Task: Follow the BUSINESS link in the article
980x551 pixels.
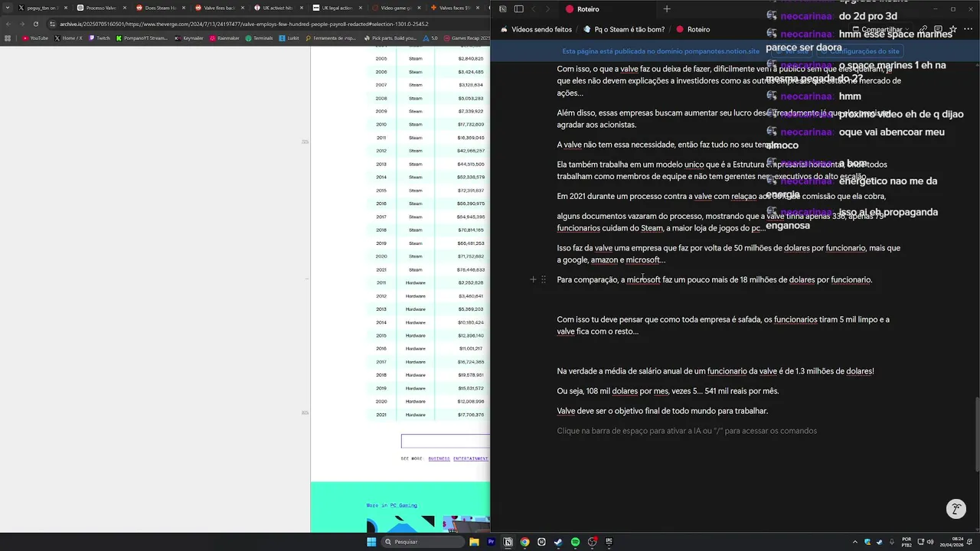Action: (439, 458)
